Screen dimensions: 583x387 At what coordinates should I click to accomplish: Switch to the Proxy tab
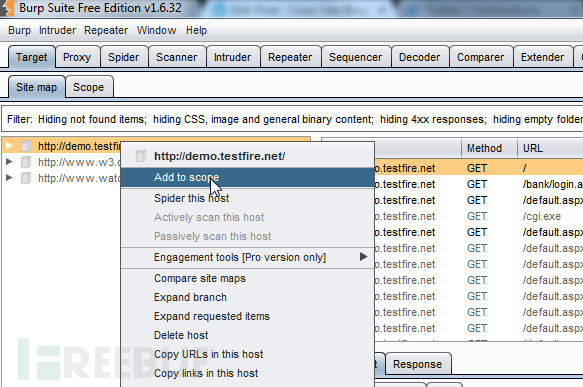(x=77, y=57)
